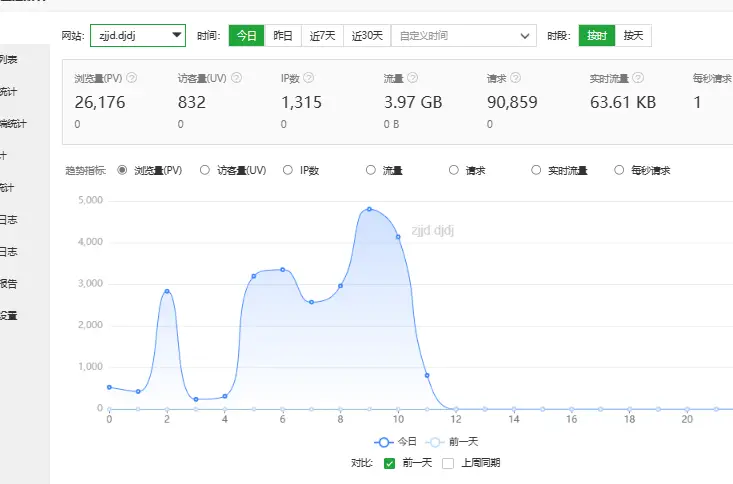Click help icon beside 访客量(UV)
Viewport: 733px width, 484px height.
(x=235, y=77)
